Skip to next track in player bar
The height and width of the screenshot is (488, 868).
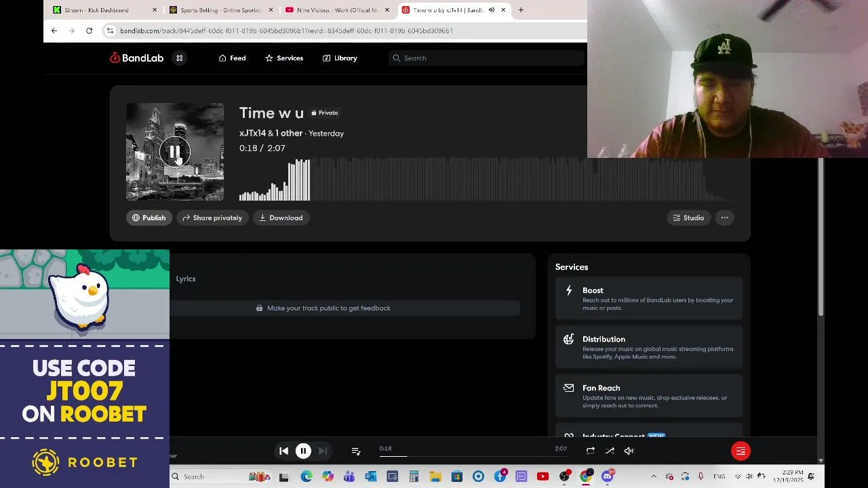(x=323, y=451)
